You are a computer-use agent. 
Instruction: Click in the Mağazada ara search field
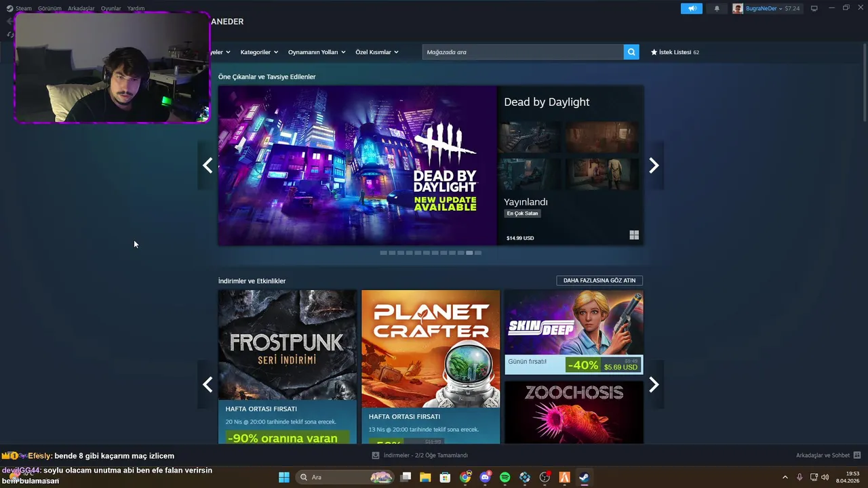(523, 52)
